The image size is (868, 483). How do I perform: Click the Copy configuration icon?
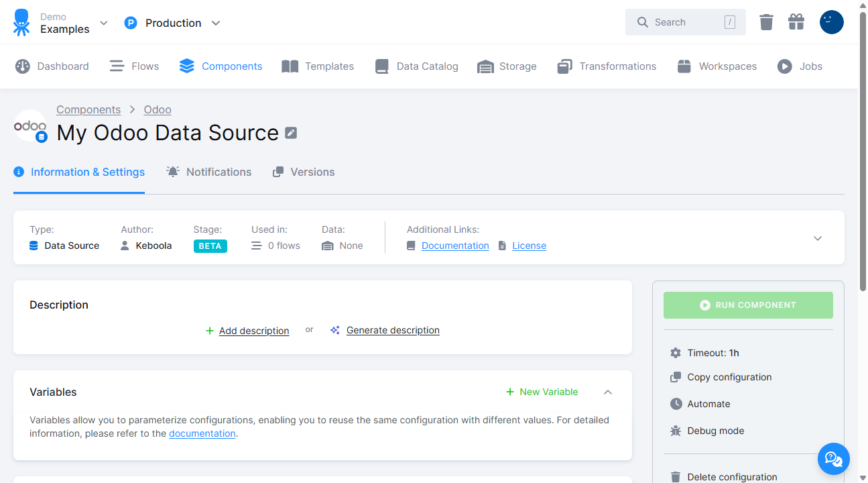tap(675, 377)
